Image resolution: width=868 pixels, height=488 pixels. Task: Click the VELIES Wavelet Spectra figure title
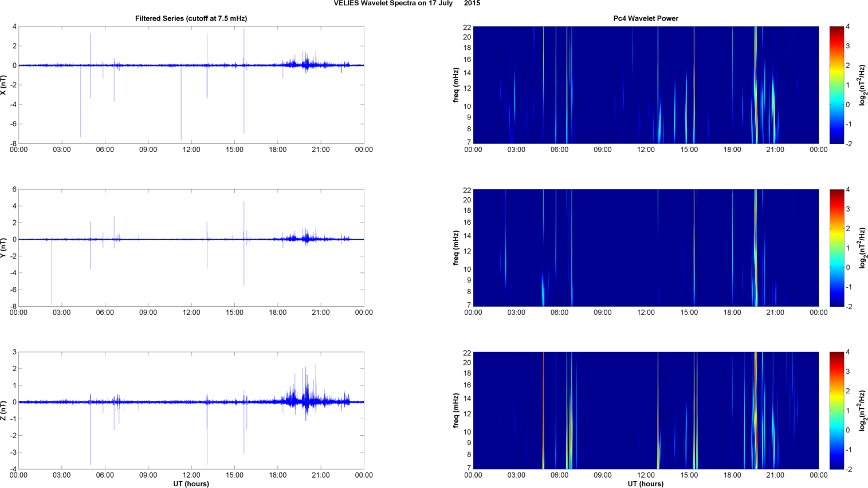[407, 3]
